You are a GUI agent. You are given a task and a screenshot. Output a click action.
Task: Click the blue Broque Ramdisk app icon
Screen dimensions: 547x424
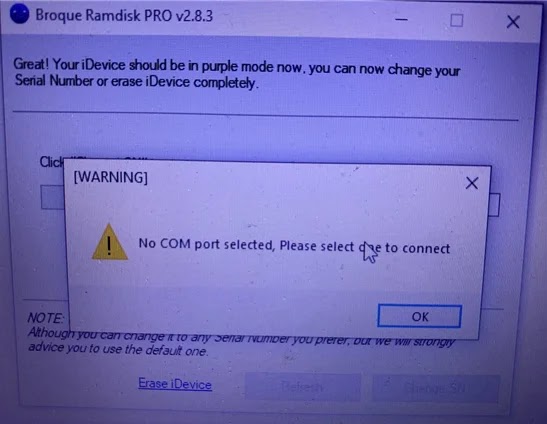[x=19, y=14]
